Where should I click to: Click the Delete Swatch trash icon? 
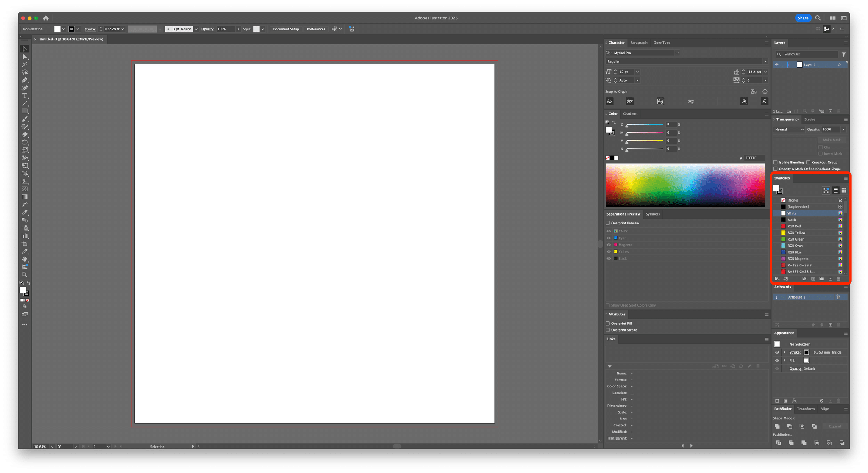click(x=839, y=279)
